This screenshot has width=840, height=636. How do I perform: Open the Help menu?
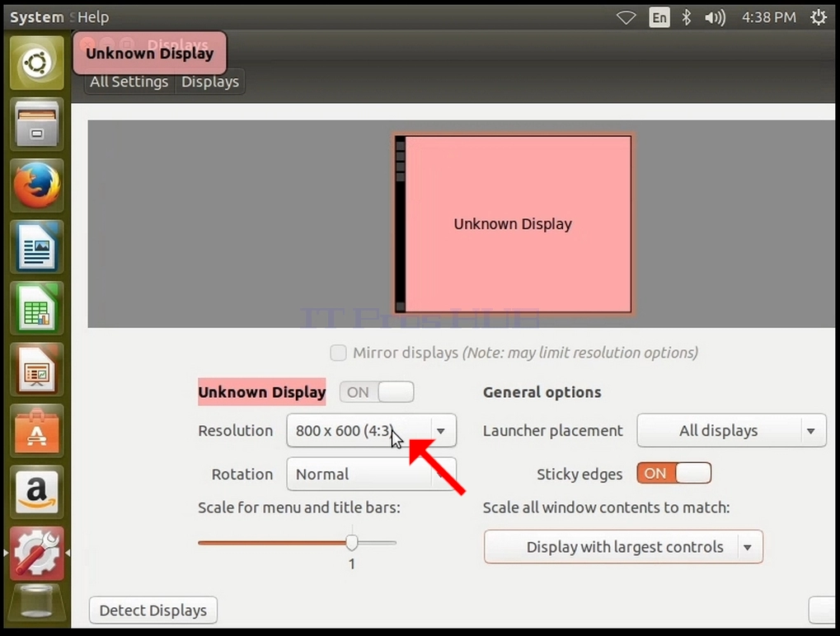pos(93,17)
